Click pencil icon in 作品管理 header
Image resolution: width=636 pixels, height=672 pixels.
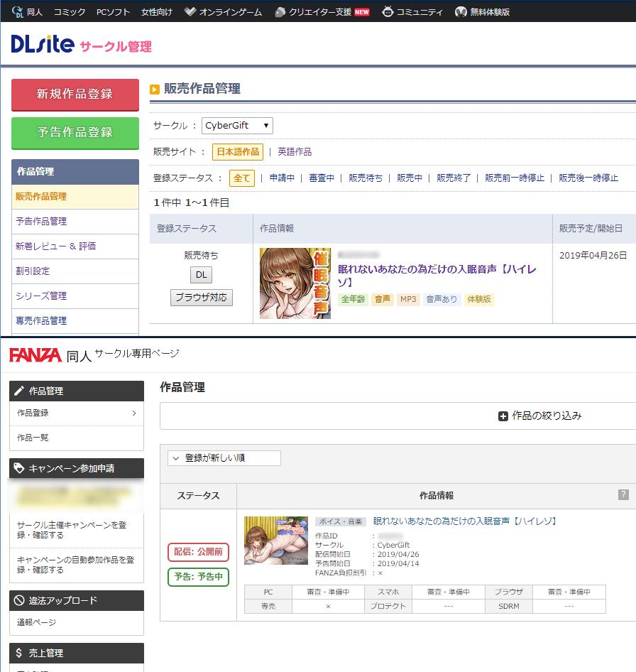point(19,391)
